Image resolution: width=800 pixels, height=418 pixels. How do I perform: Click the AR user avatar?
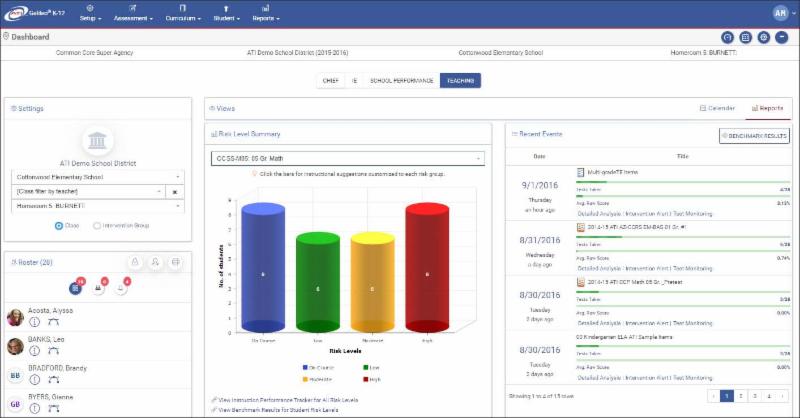780,13
